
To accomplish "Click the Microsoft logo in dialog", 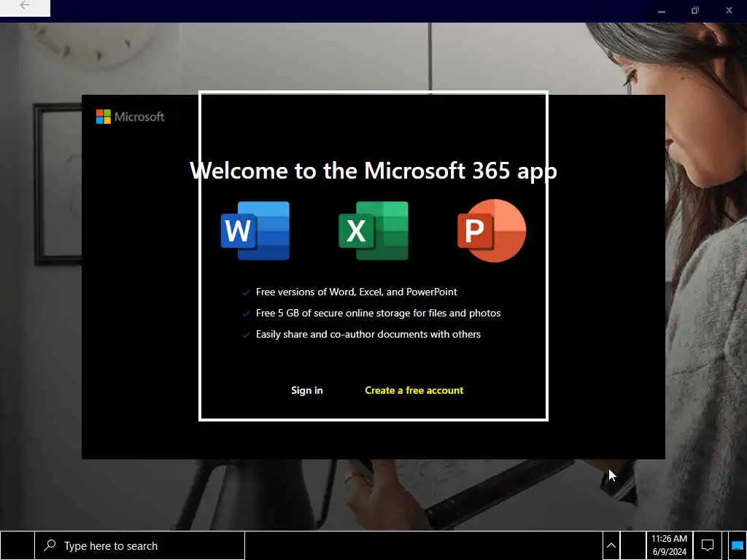I will click(x=130, y=117).
